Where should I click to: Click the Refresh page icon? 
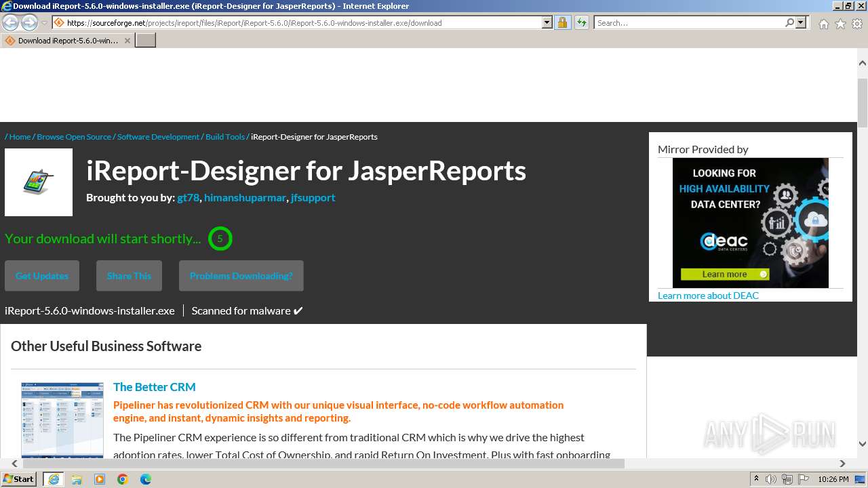pos(581,22)
